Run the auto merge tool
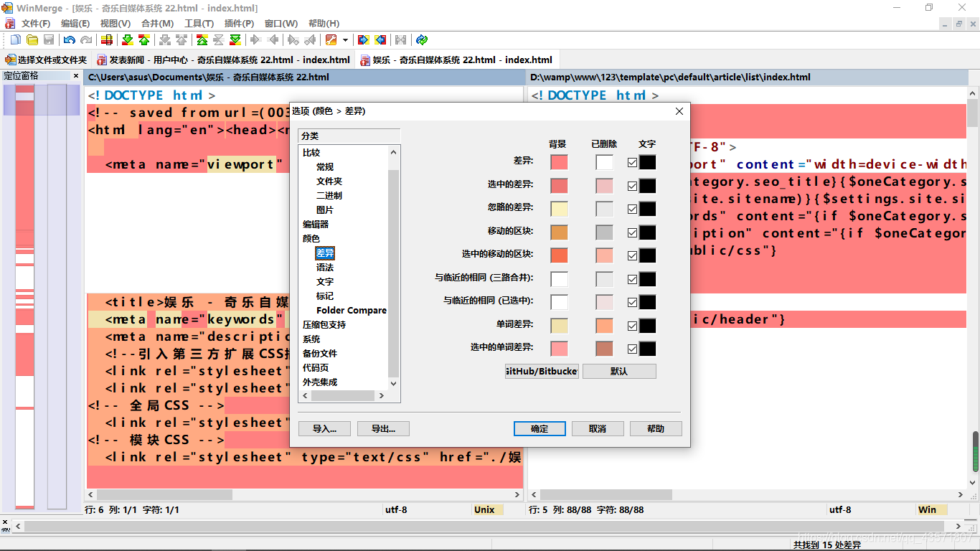Image resolution: width=980 pixels, height=551 pixels. click(400, 40)
